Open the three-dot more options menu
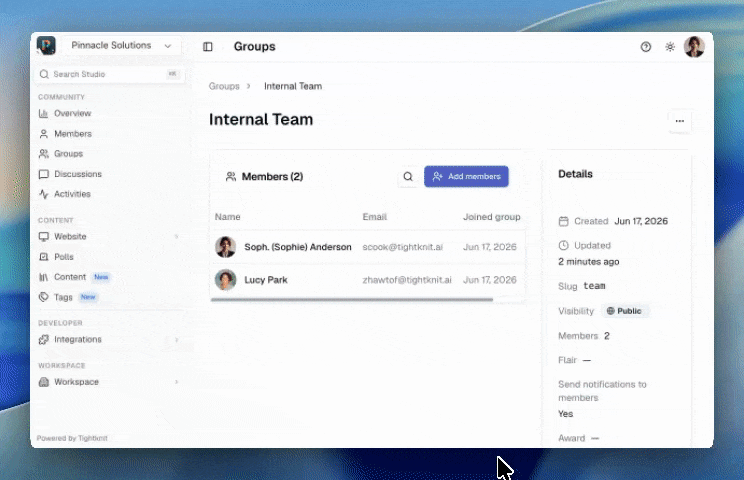The image size is (744, 480). 679,121
